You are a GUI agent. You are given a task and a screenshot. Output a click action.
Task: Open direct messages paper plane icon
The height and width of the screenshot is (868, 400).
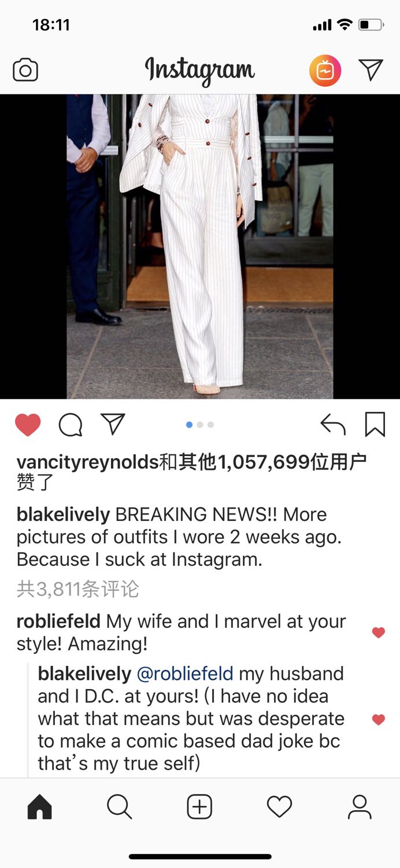coord(371,70)
